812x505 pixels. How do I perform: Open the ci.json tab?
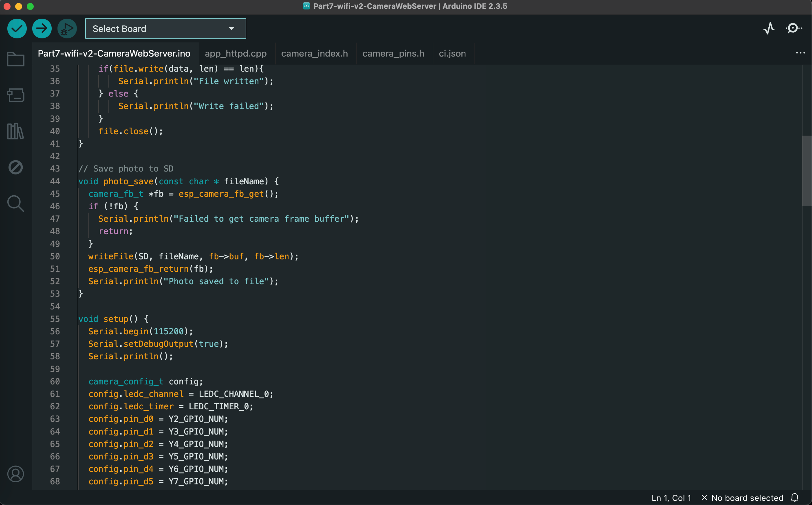[452, 54]
